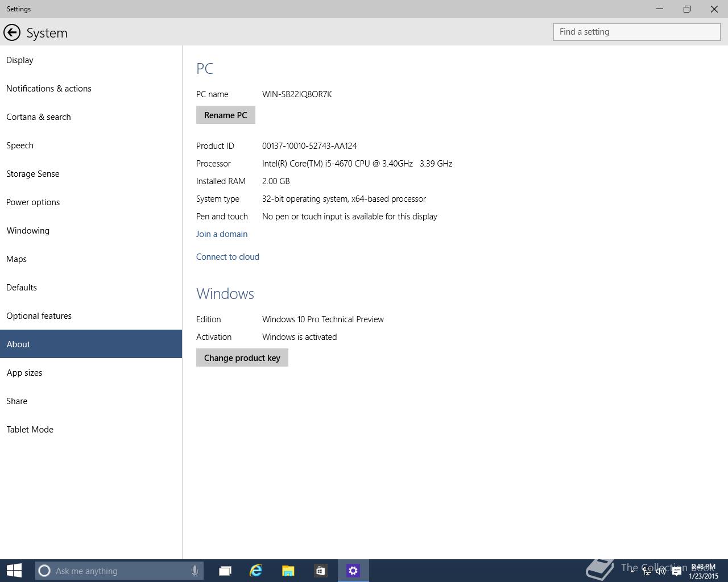Restore down the Settings window
The height and width of the screenshot is (582, 728).
click(x=687, y=9)
